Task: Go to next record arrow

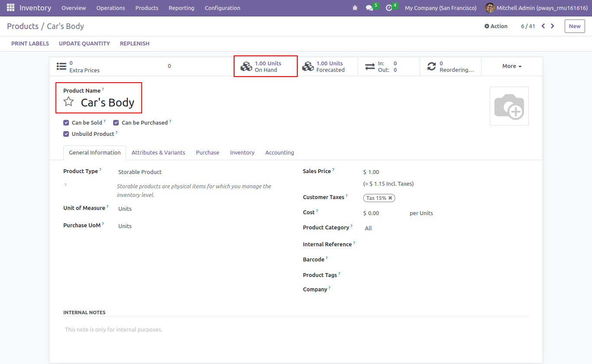Action: coord(553,26)
